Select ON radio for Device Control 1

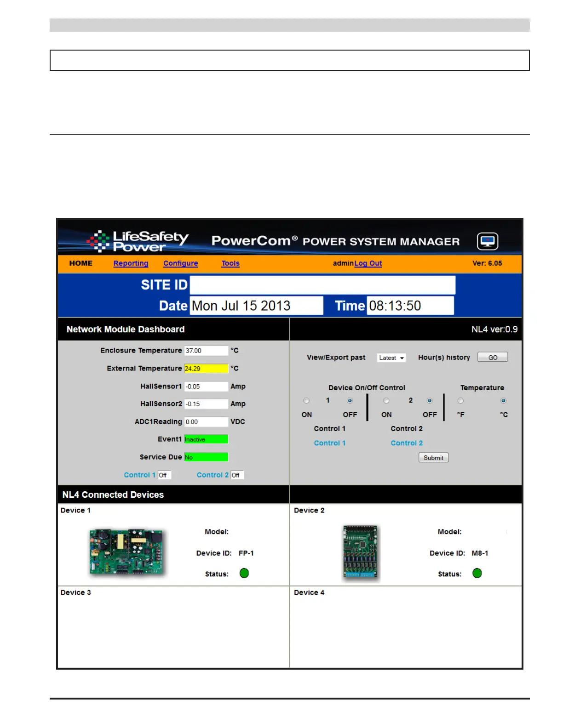click(306, 401)
